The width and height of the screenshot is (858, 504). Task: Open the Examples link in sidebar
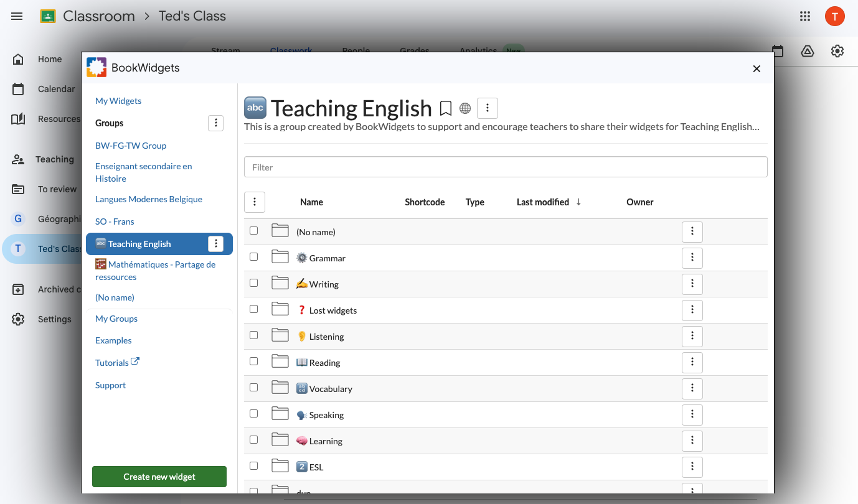click(x=113, y=340)
